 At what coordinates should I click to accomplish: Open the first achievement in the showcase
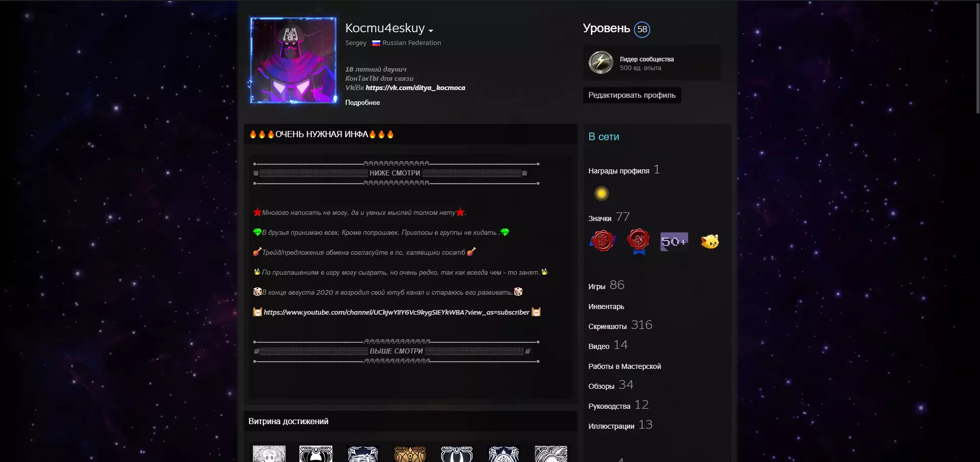tap(269, 454)
